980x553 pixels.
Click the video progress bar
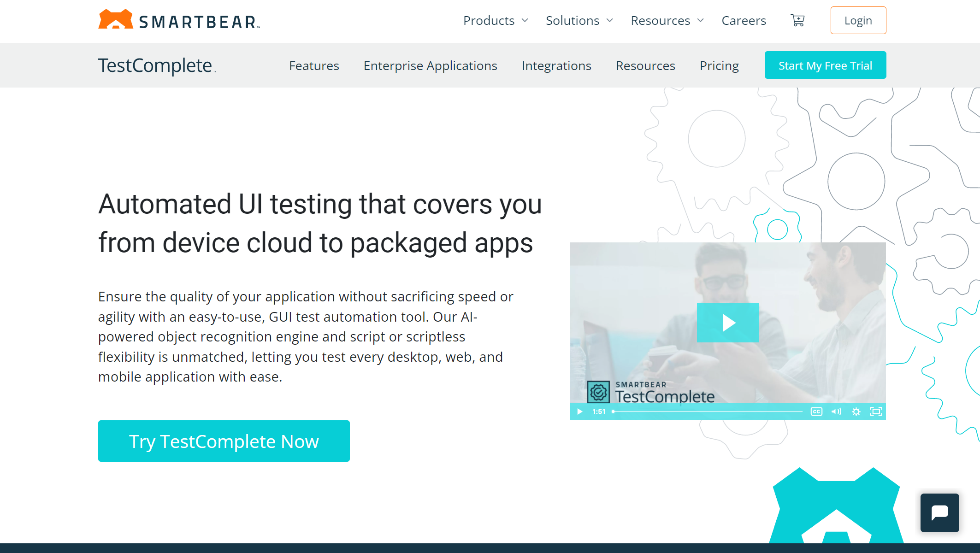(708, 412)
